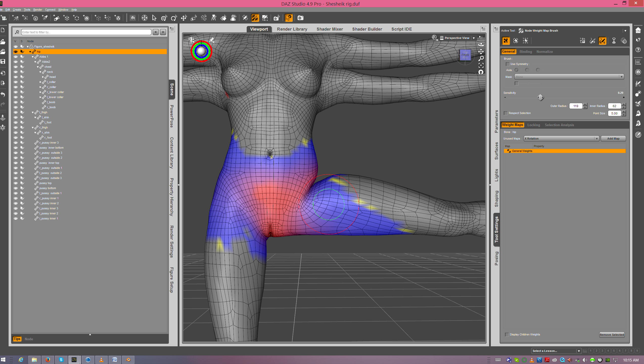Image resolution: width=644 pixels, height=364 pixels.
Task: Click the scene filter text field
Action: (86, 32)
